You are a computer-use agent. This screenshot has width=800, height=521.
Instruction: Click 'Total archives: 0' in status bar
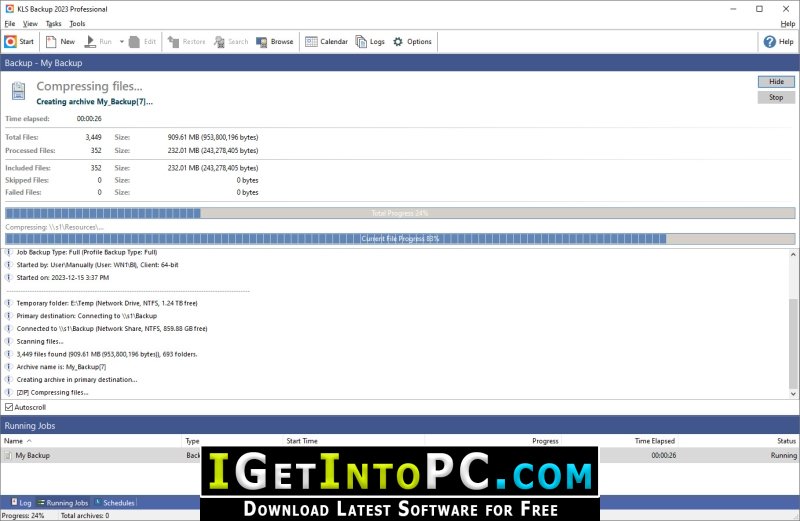coord(85,516)
